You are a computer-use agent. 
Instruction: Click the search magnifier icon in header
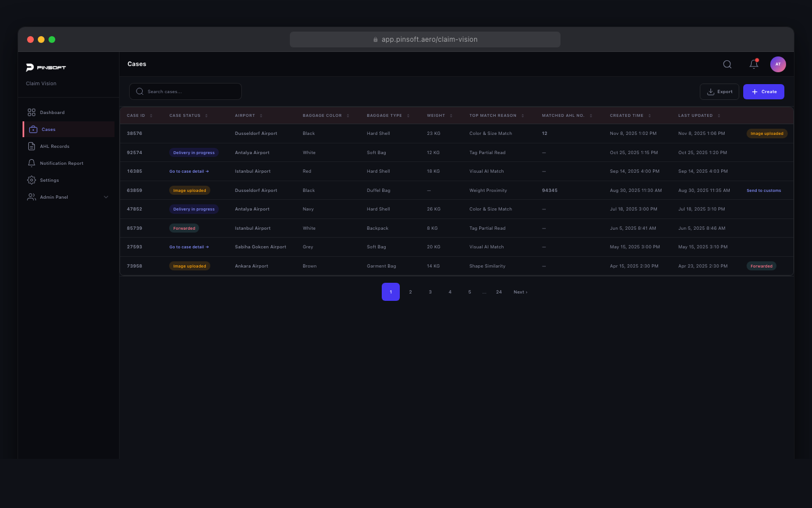pos(727,64)
